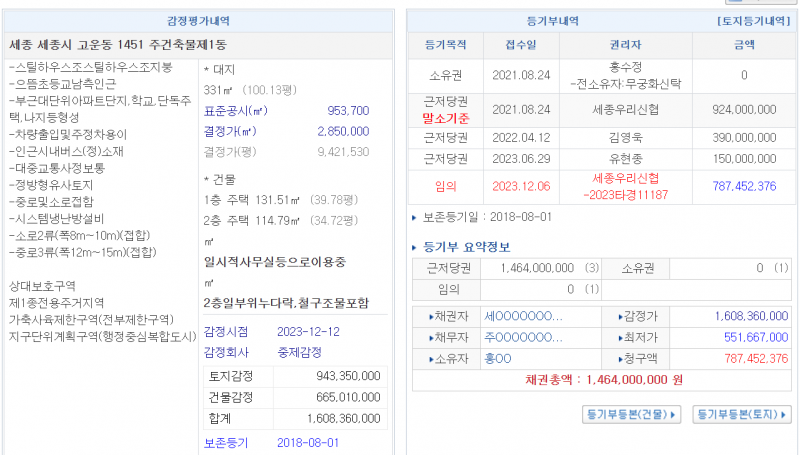Click the 표준공시 value 953,700
The image size is (800, 455).
click(x=348, y=111)
